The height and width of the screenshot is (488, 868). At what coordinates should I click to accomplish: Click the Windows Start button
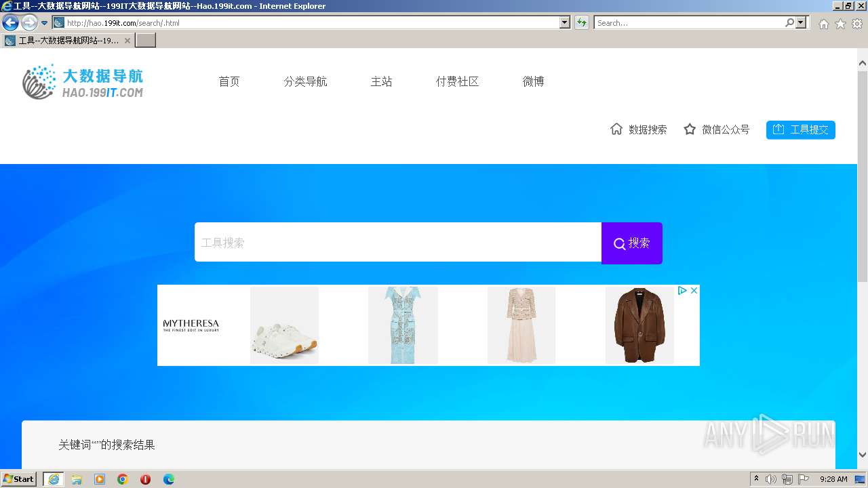click(18, 479)
